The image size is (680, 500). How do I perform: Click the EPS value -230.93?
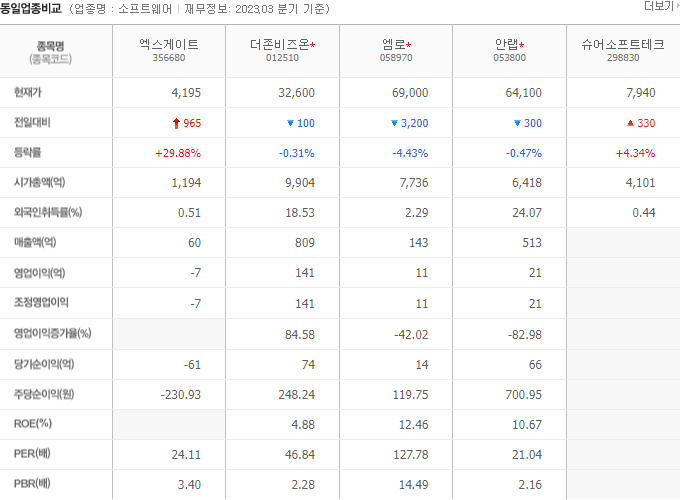(x=180, y=395)
